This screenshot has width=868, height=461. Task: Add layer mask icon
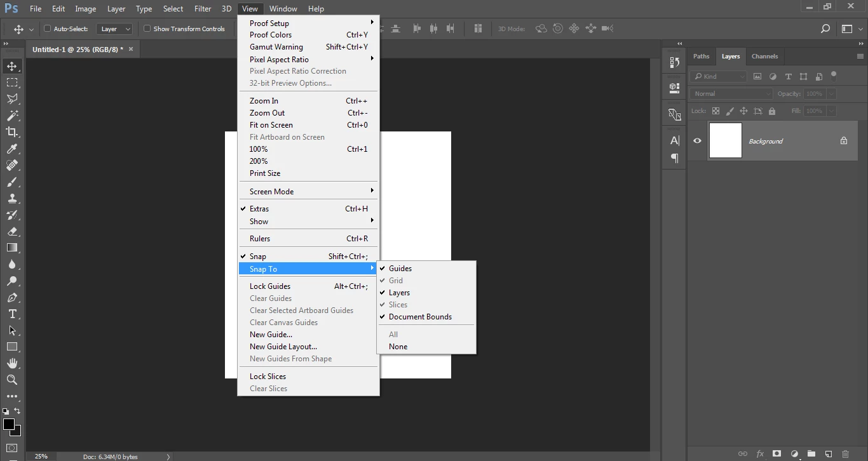776,454
